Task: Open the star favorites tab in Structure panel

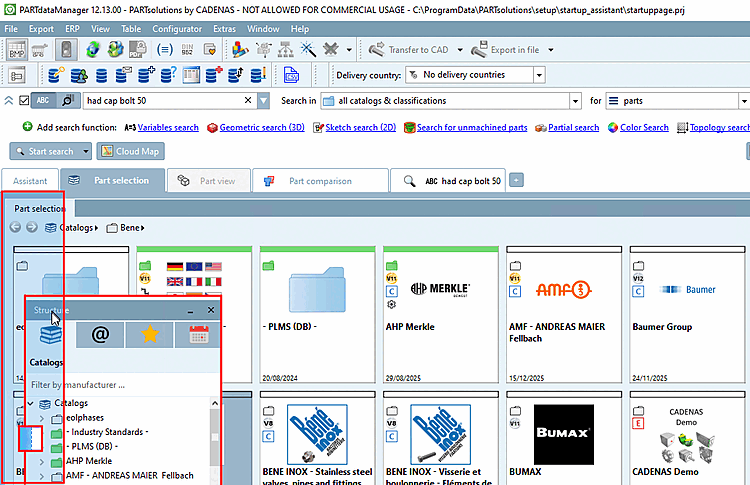Action: pyautogui.click(x=150, y=334)
